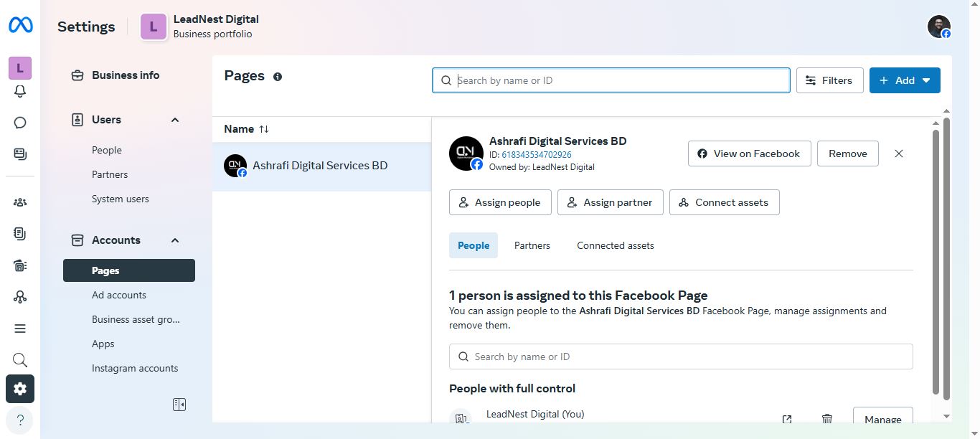Click Assign people button
Image resolution: width=980 pixels, height=439 pixels.
[x=500, y=202]
